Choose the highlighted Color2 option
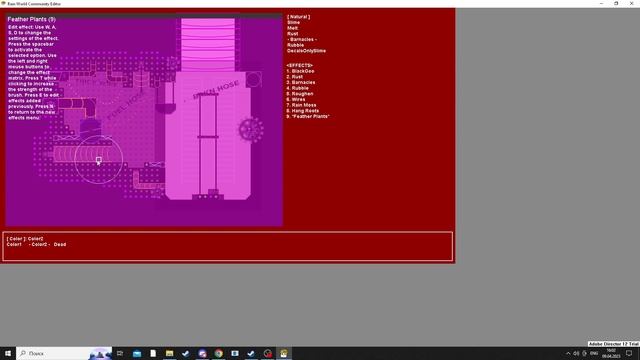Image resolution: width=640 pixels, height=360 pixels. [39, 244]
